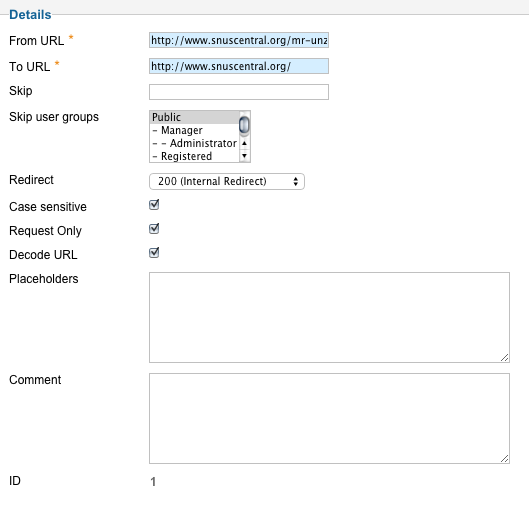Click the user groups scroll down arrow
The width and height of the screenshot is (529, 510).
click(245, 156)
